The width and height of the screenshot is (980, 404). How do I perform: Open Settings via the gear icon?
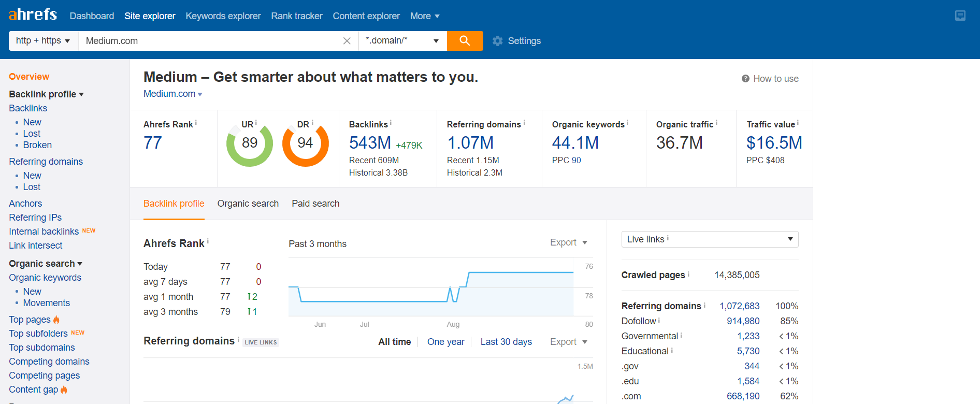498,41
